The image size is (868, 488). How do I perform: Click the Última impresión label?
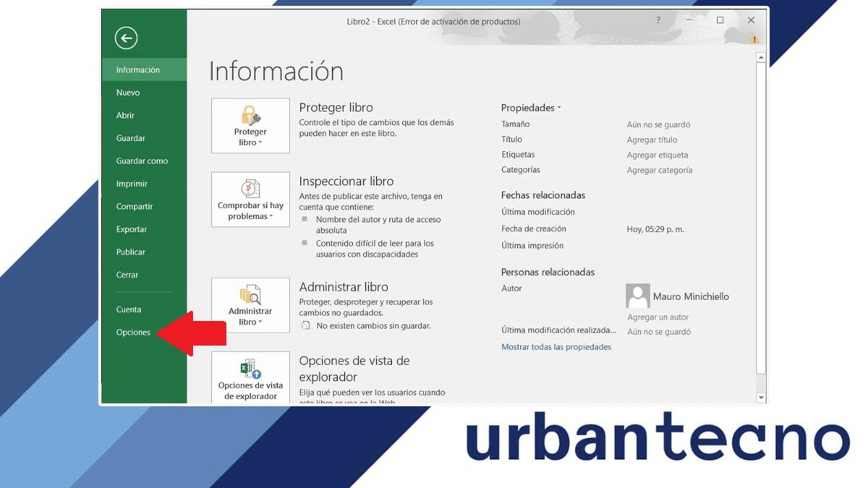[x=532, y=246]
